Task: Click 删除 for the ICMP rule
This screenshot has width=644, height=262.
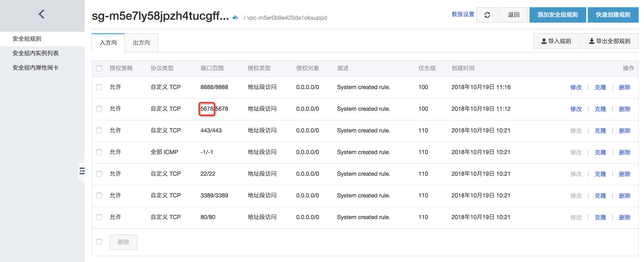Action: click(x=625, y=152)
